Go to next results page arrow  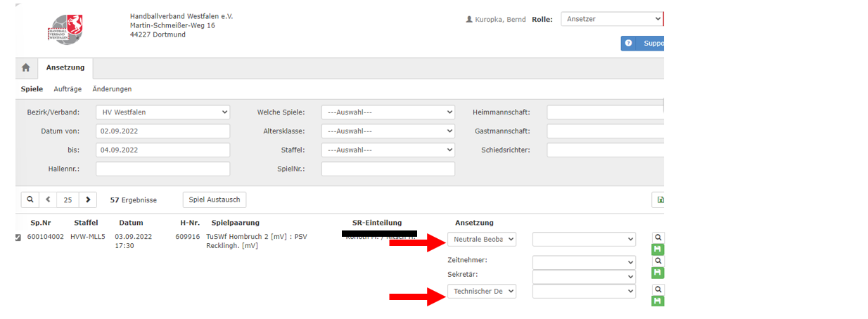87,200
